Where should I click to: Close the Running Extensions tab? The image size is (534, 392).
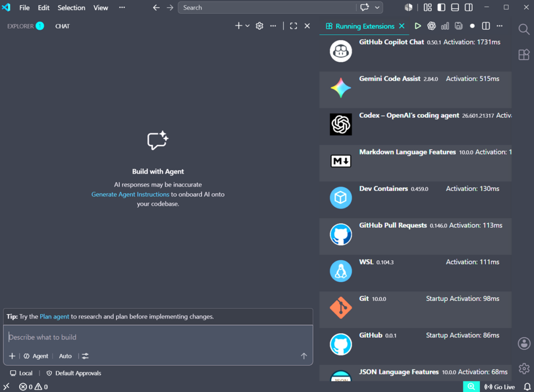coord(402,26)
